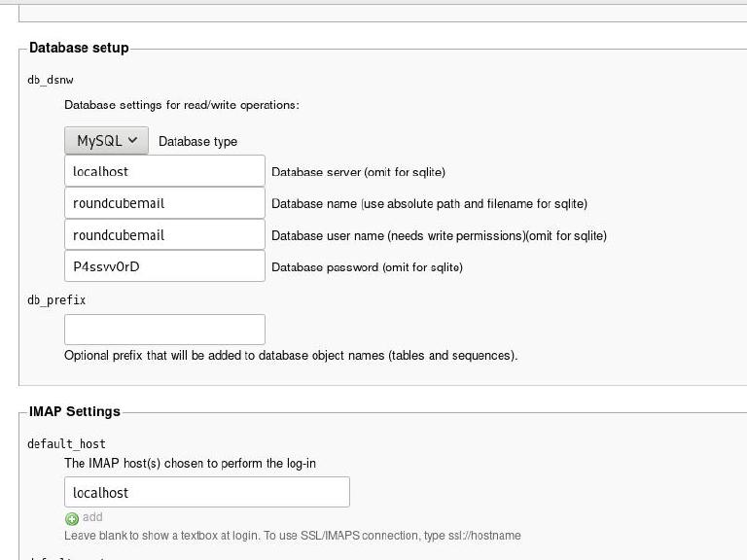Click the default_host option name

coord(66,444)
